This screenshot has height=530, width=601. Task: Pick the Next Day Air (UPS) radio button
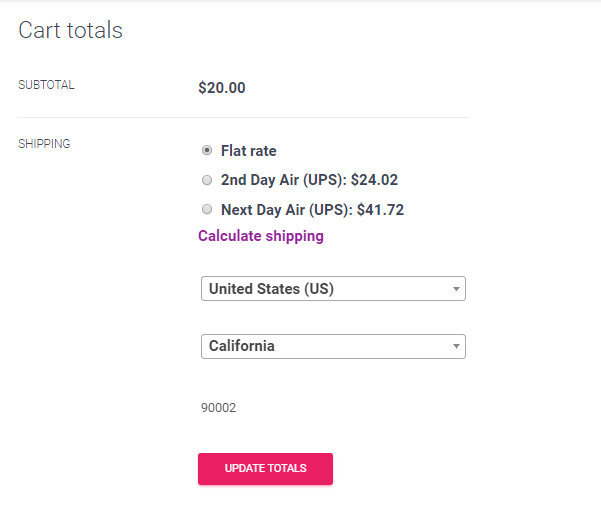[x=207, y=210]
